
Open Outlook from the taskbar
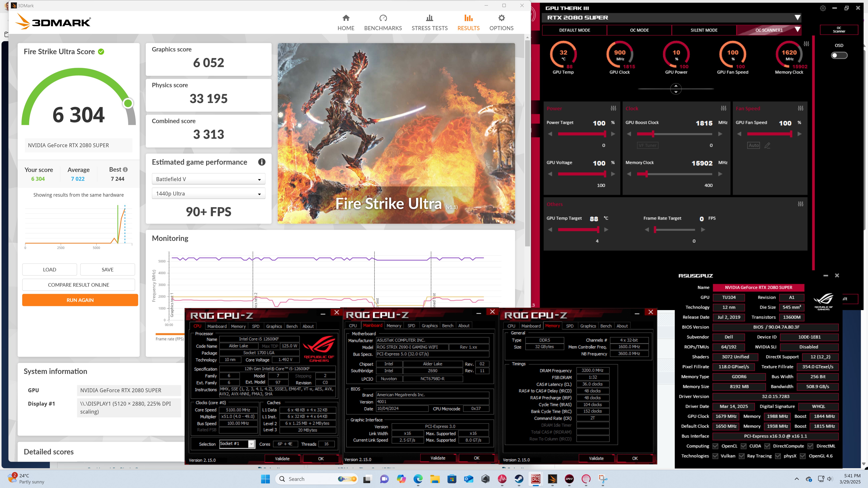pyautogui.click(x=468, y=479)
